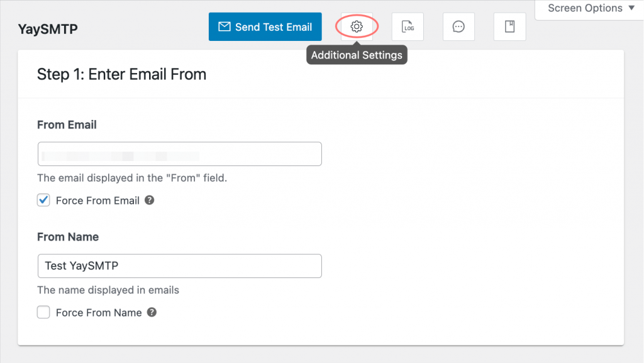Click the circled settings gear above the tooltip
The image size is (644, 363).
[x=357, y=26]
